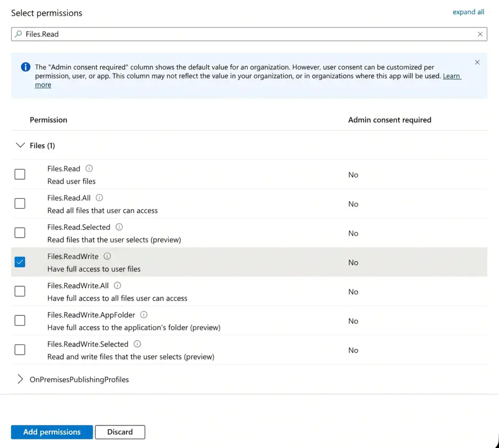Click 'Read user files' description text
The width and height of the screenshot is (499, 448).
pos(71,181)
